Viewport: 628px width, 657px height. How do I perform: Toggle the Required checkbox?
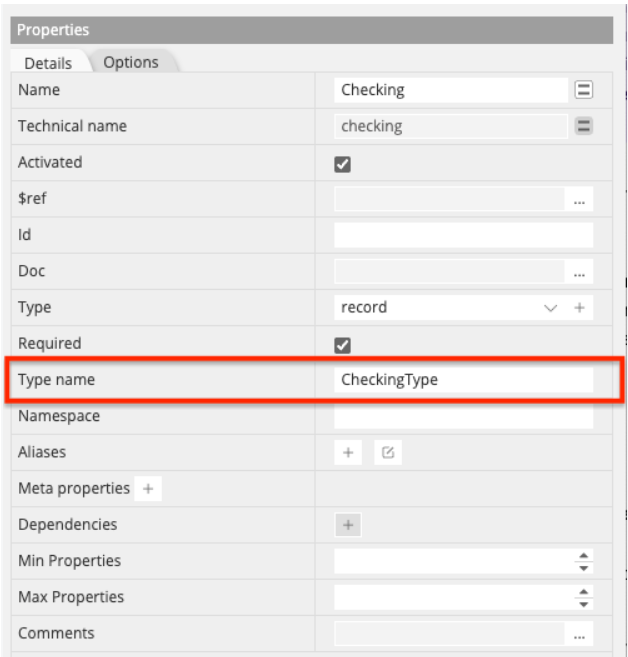[342, 344]
